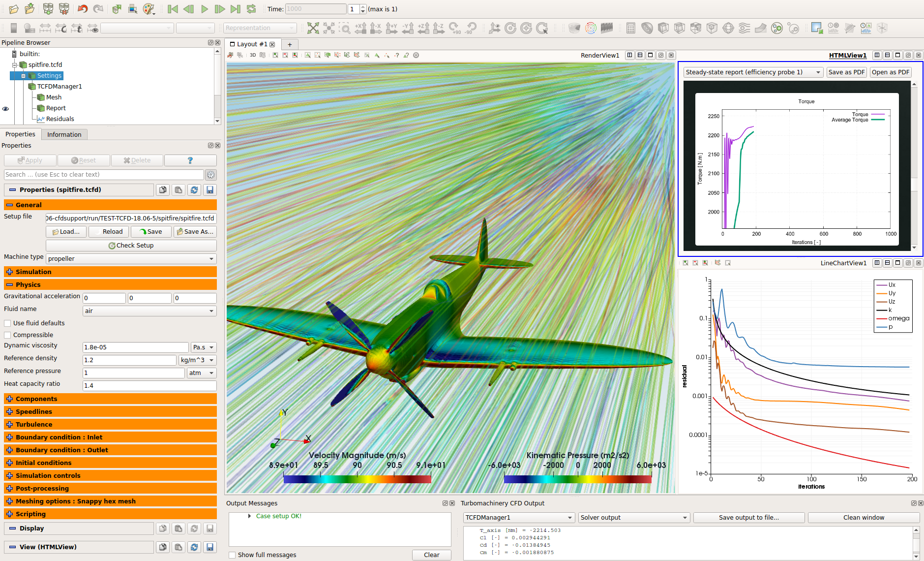The image size is (924, 561).
Task: Tick the Compressible checkbox
Action: [8, 335]
